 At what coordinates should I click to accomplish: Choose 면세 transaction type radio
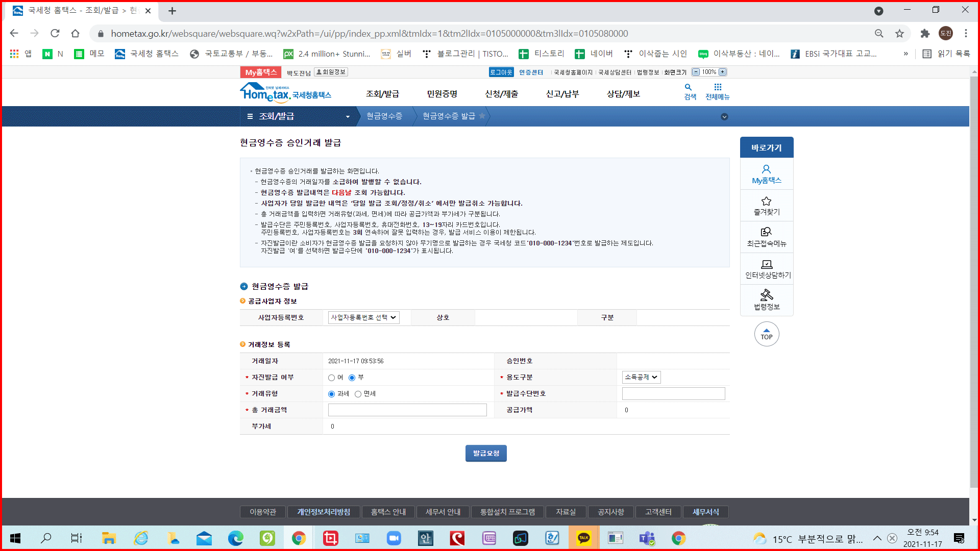(358, 394)
